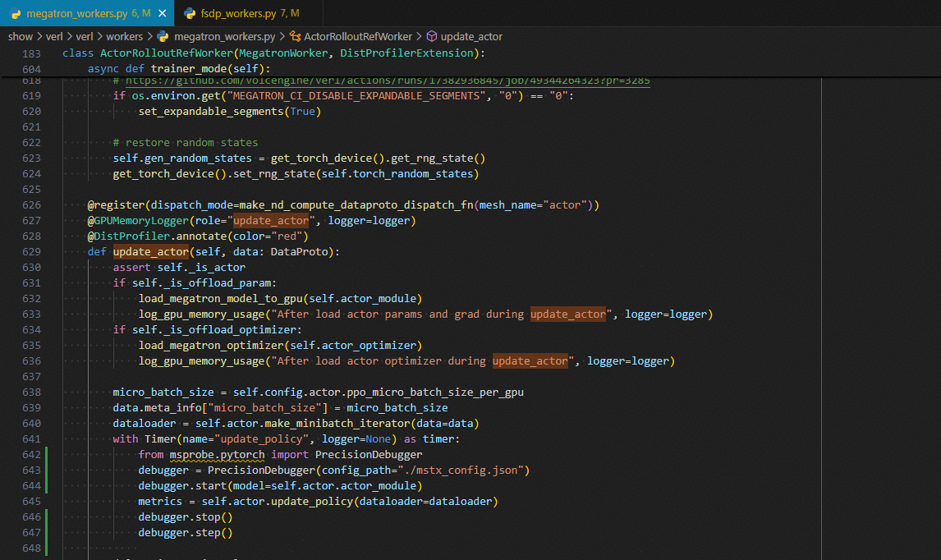Click 'debugger.stop()' on line 646
Image resolution: width=941 pixels, height=560 pixels.
click(x=186, y=516)
